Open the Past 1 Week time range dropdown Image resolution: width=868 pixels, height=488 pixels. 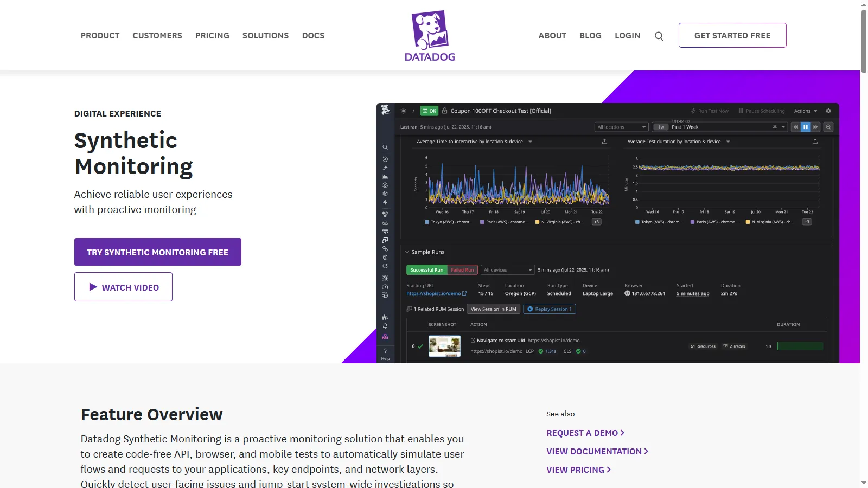720,127
